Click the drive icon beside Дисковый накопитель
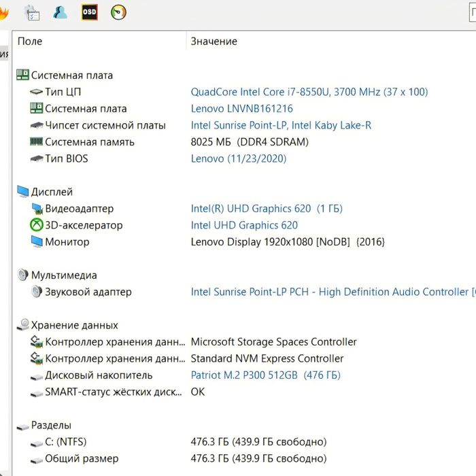 37,377
